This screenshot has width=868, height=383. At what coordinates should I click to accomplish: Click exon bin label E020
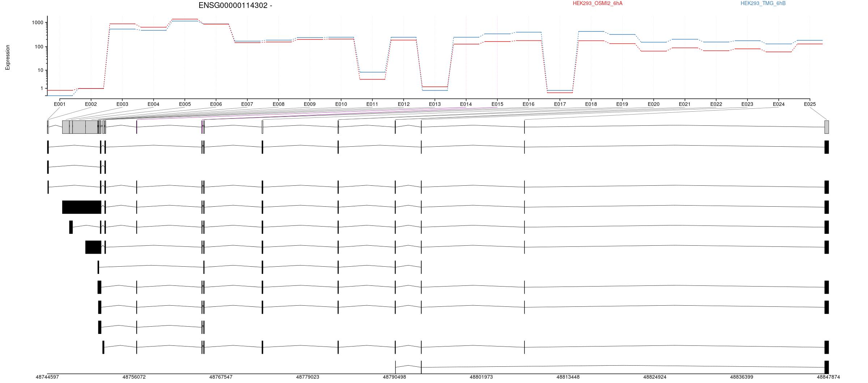click(x=654, y=104)
